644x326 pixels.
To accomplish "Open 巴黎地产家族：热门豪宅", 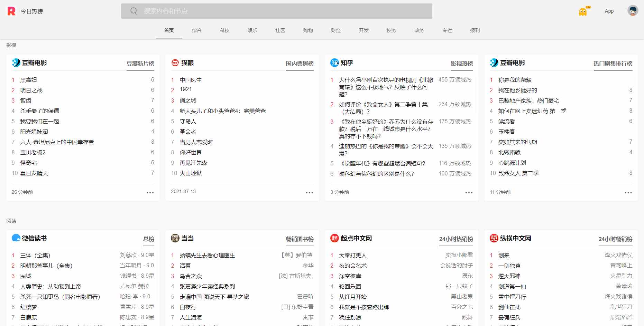I will point(528,100).
